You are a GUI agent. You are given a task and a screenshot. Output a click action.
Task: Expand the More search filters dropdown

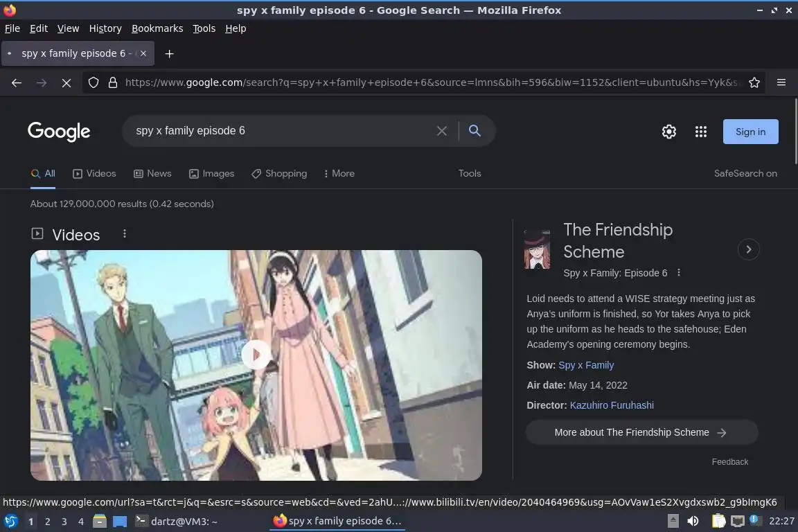point(339,174)
